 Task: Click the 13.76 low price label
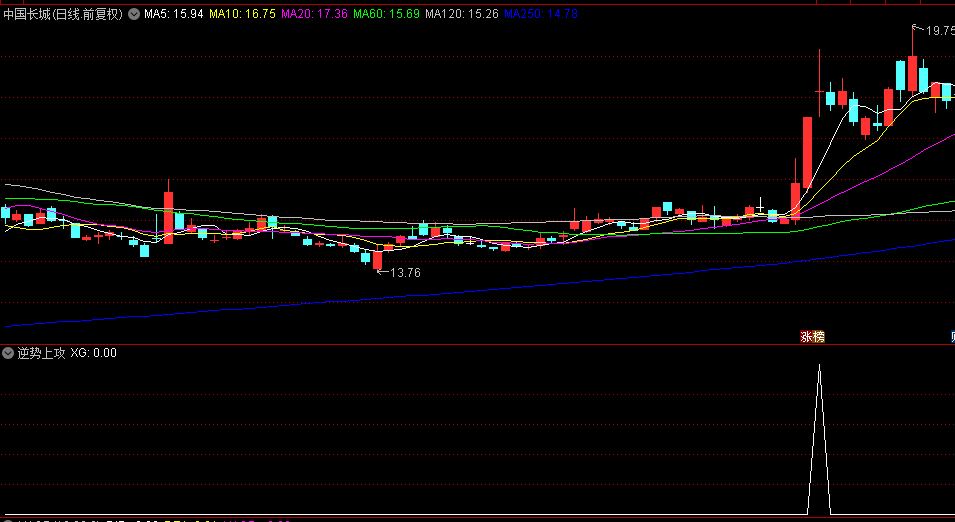[x=405, y=273]
